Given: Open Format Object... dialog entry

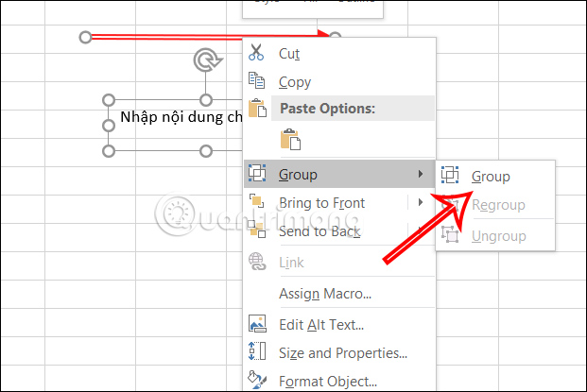Looking at the screenshot, I should pyautogui.click(x=339, y=382).
